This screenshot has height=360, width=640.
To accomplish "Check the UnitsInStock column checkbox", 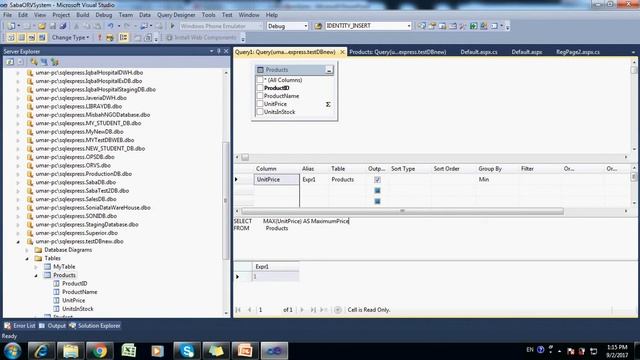I will tap(260, 112).
